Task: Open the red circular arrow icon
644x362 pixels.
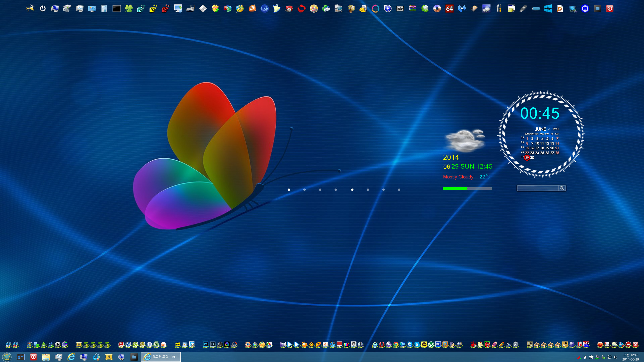Action: tap(301, 9)
